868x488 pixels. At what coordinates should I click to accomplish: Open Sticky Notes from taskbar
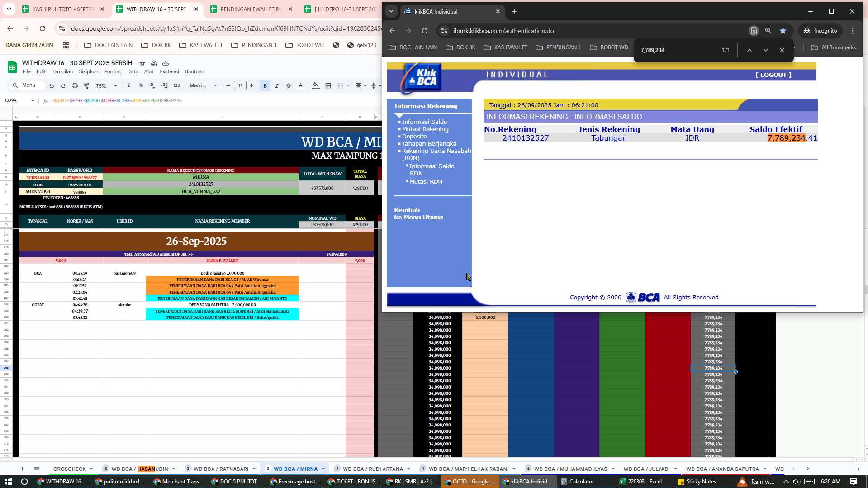click(697, 482)
